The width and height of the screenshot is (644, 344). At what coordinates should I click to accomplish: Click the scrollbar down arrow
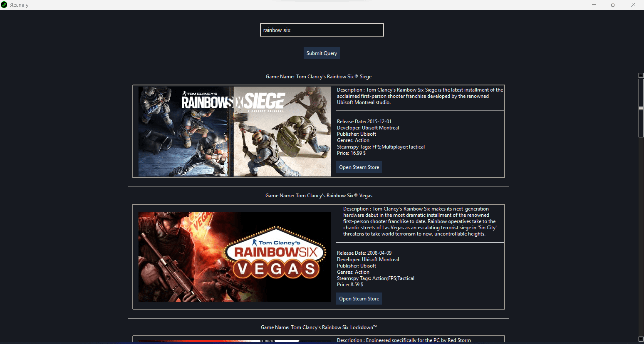(x=641, y=339)
